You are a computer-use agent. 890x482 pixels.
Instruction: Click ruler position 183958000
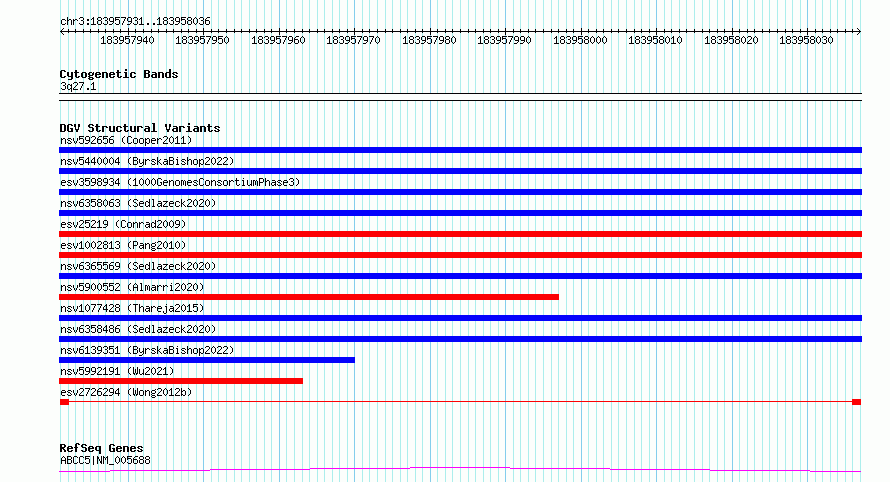point(580,40)
